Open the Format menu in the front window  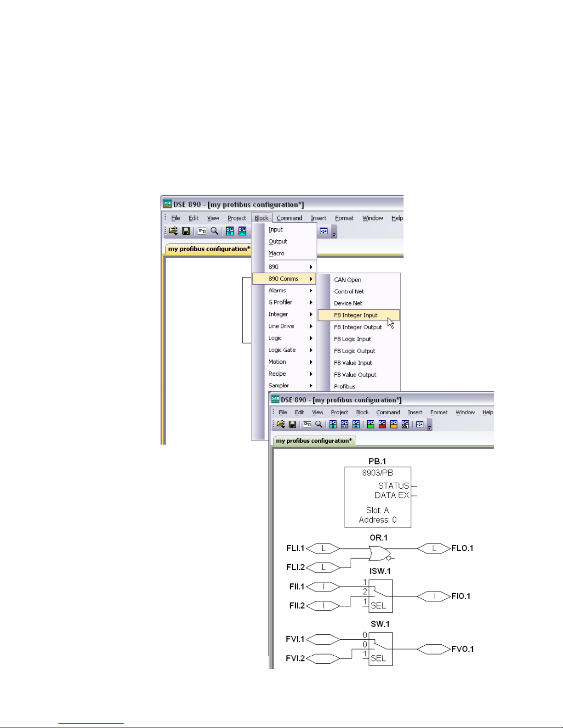click(x=439, y=412)
